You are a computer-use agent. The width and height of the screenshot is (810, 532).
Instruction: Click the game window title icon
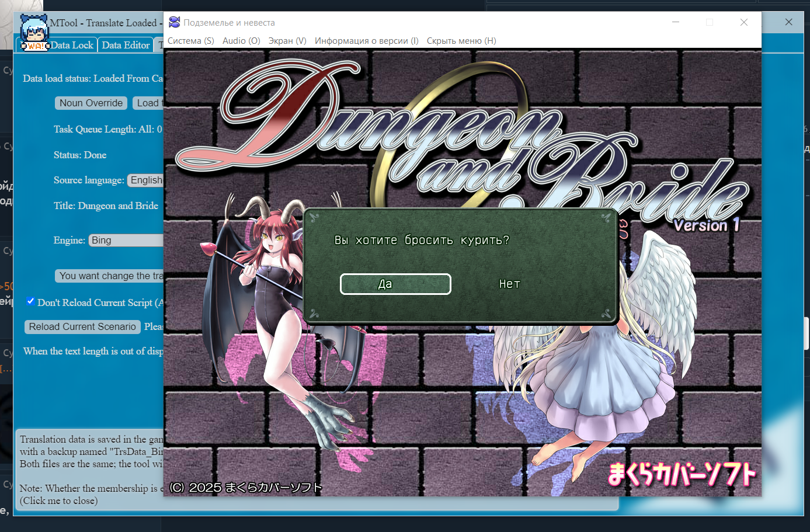pos(174,22)
